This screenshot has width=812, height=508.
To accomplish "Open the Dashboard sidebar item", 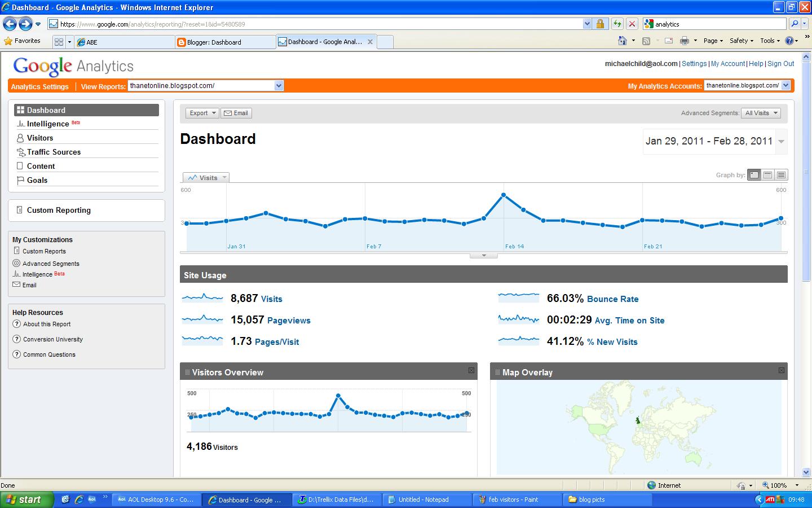I will pos(87,110).
